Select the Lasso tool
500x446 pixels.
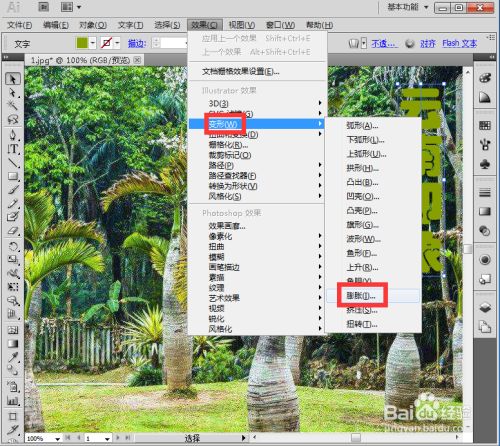tap(13, 119)
